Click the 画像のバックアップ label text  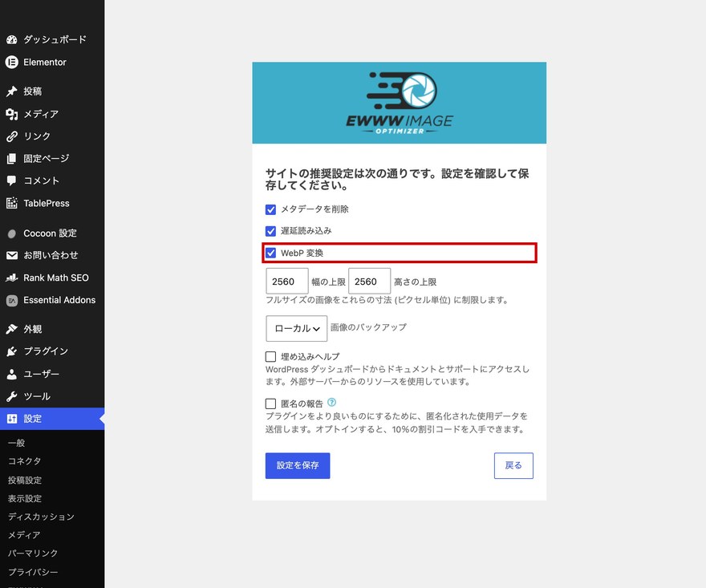[368, 326]
